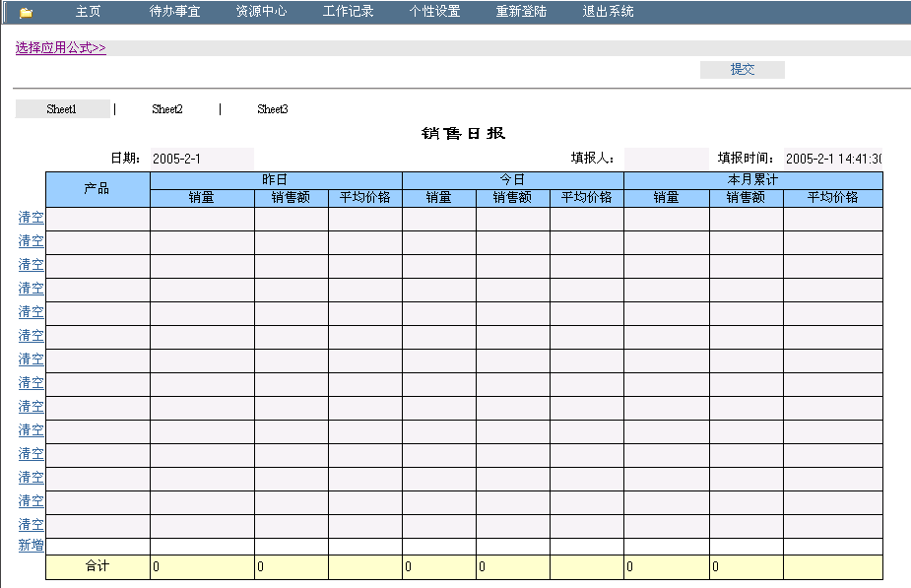Go to 资源中心 in navigation bar

261,12
